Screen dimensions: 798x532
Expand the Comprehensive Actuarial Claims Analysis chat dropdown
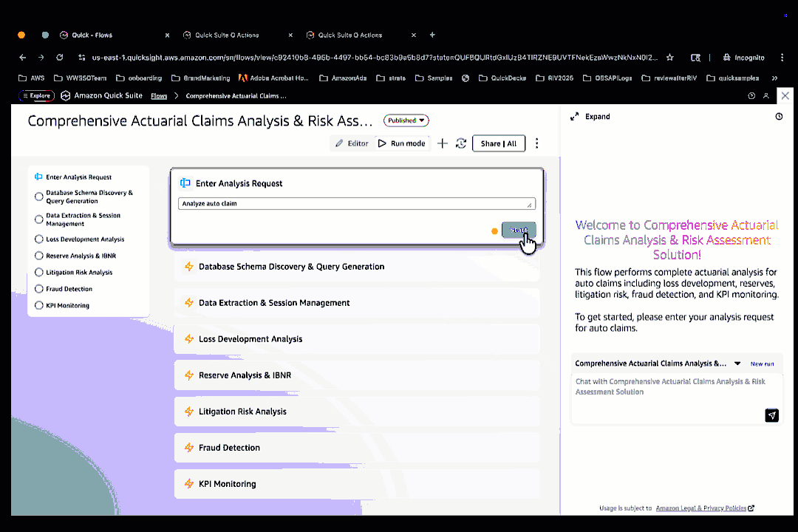[737, 364]
